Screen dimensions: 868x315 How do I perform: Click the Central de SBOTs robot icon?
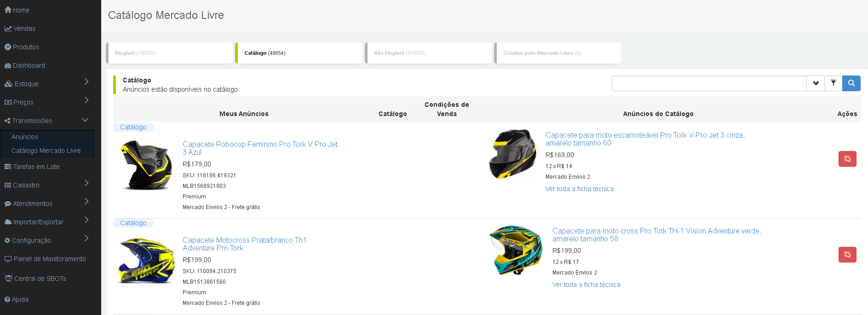pyautogui.click(x=8, y=278)
